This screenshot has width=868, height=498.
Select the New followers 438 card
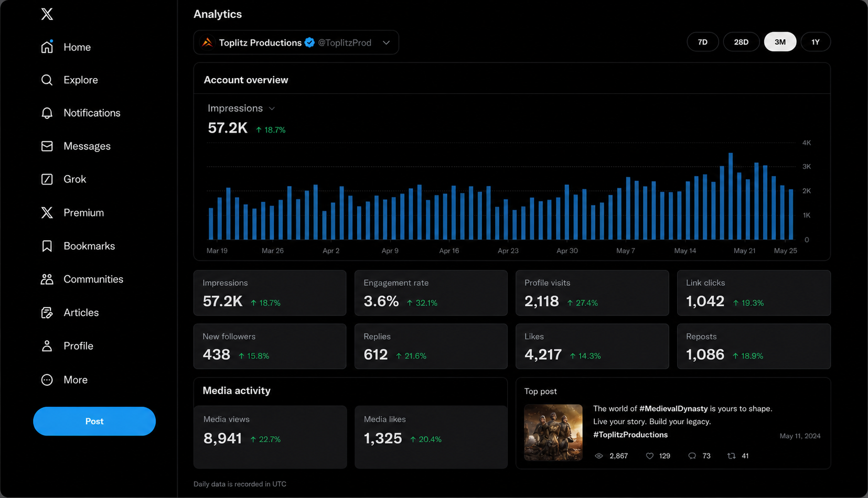click(x=270, y=346)
